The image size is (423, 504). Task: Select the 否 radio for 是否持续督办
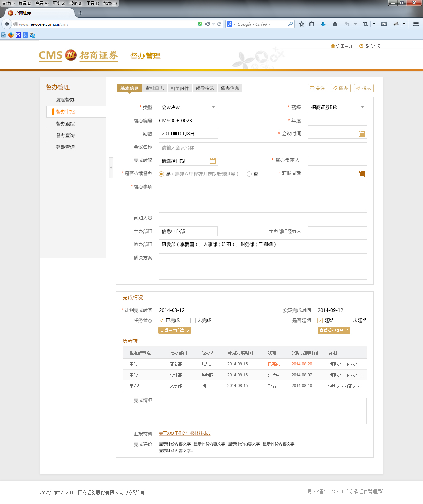249,174
